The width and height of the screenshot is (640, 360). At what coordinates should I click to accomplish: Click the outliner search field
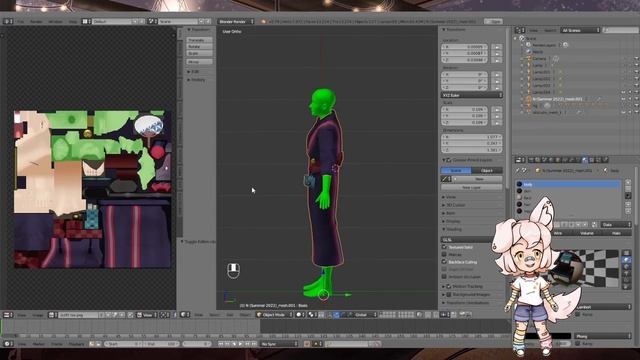pyautogui.click(x=620, y=30)
